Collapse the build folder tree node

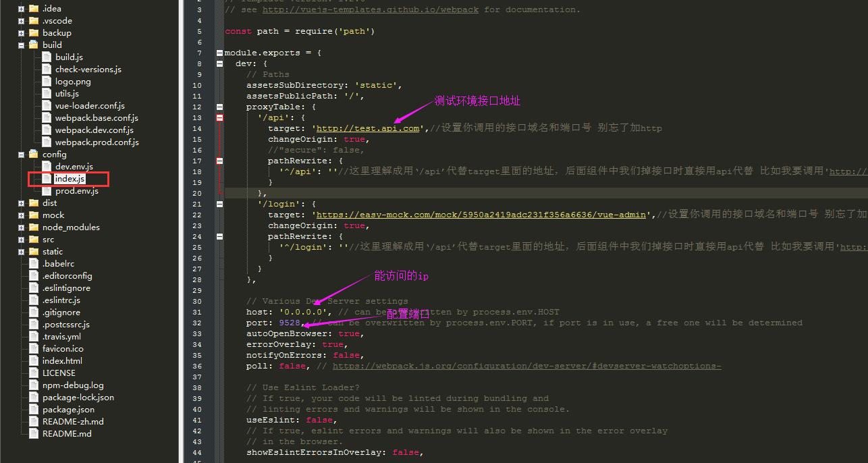click(20, 45)
